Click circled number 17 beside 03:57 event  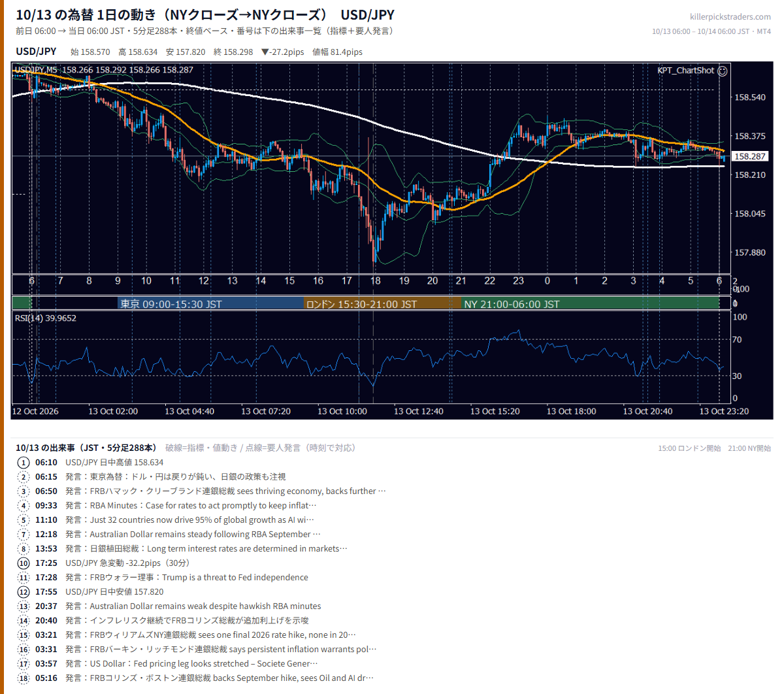[24, 664]
